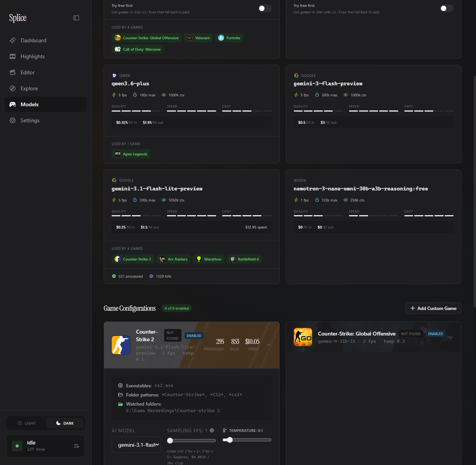The width and height of the screenshot is (476, 465).
Task: Open the Dashboard page
Action: [45, 40]
